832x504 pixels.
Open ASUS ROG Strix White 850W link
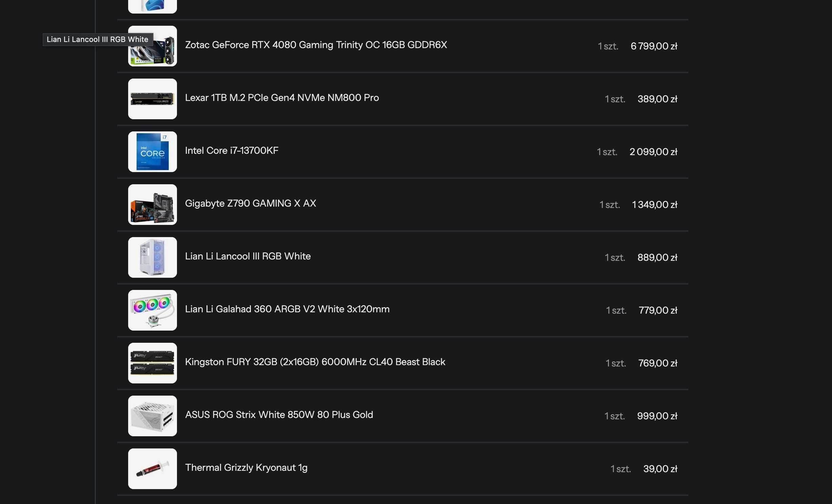coord(279,415)
